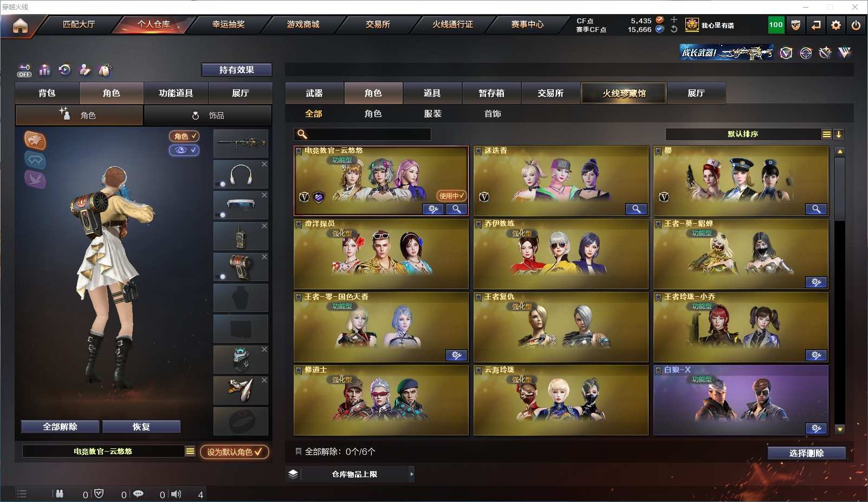Click the 全部解除 button
The height and width of the screenshot is (502, 868).
coord(60,427)
